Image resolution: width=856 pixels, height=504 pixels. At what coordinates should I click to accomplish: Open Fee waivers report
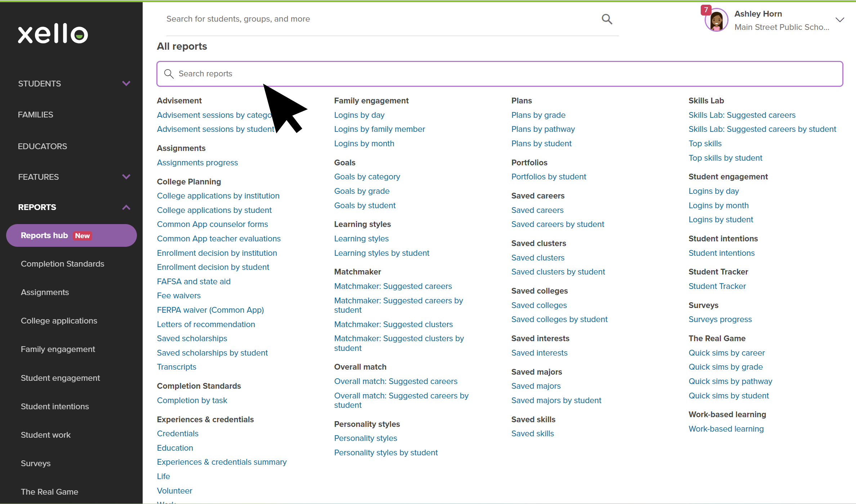coord(179,295)
